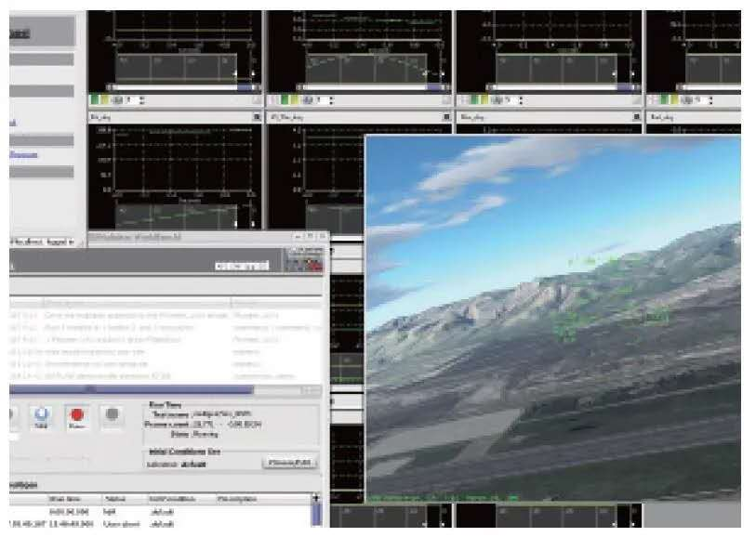
Task: Click the Status column header in the bottom table
Action: tap(114, 499)
